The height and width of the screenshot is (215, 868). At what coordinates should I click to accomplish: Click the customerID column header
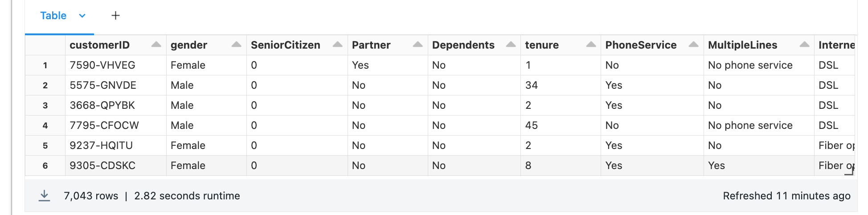pos(99,45)
